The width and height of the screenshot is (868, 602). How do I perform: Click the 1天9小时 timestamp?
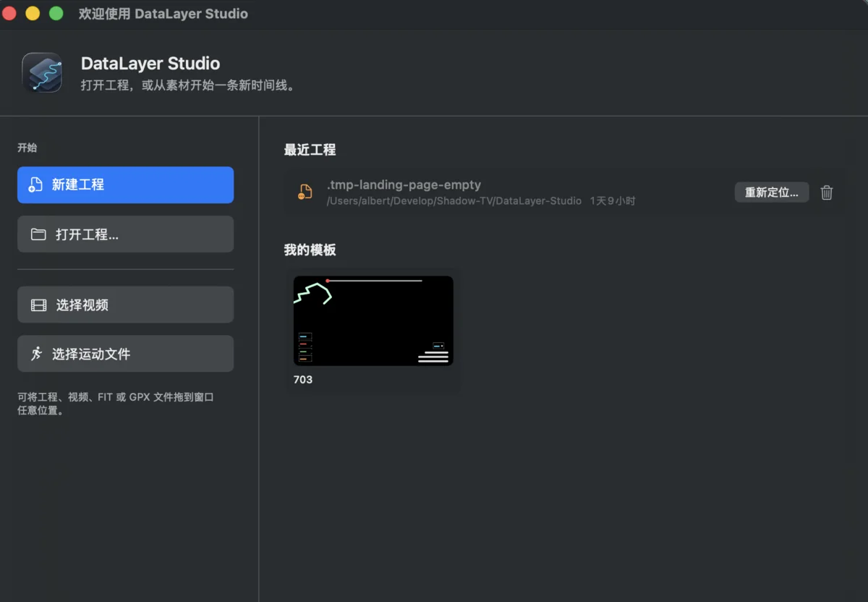tap(613, 200)
